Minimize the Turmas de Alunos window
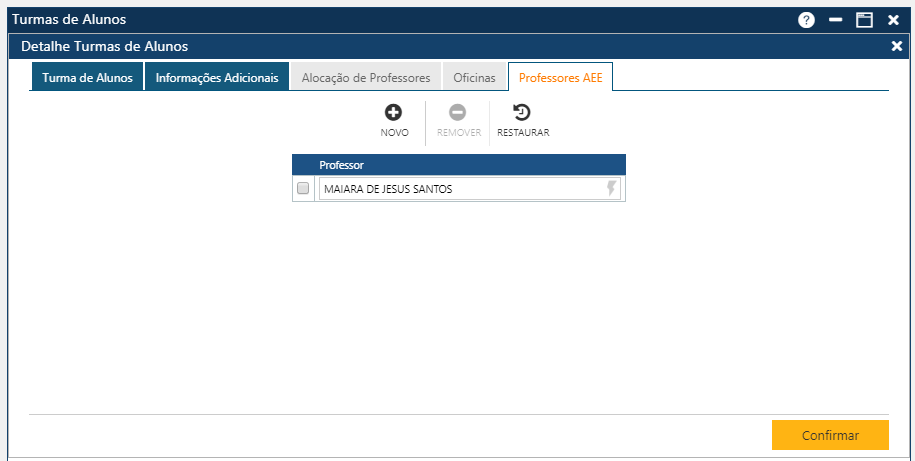Screen dimensions: 915x461 (836, 20)
